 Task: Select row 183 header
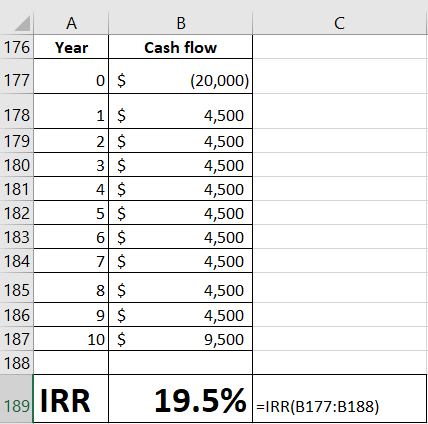pos(17,237)
